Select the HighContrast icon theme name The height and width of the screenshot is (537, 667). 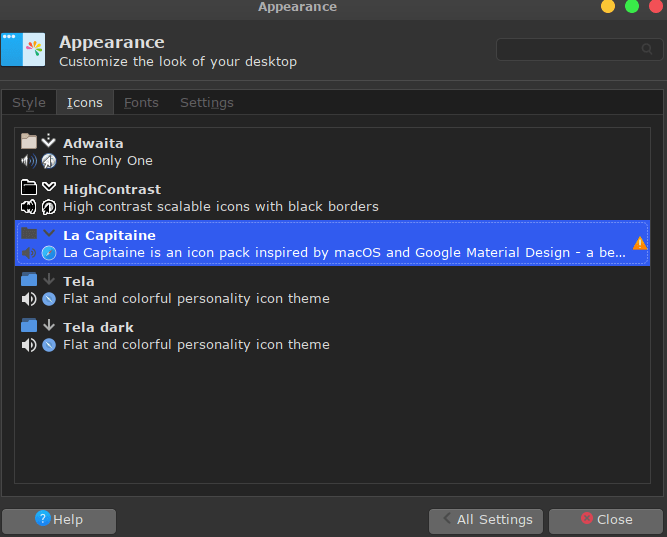tap(112, 189)
